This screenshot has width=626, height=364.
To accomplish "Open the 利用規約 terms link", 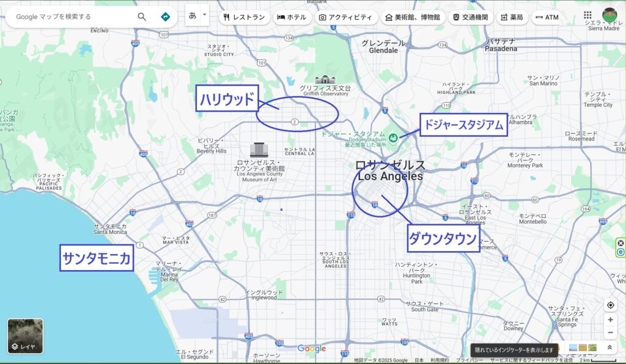I will [x=440, y=360].
